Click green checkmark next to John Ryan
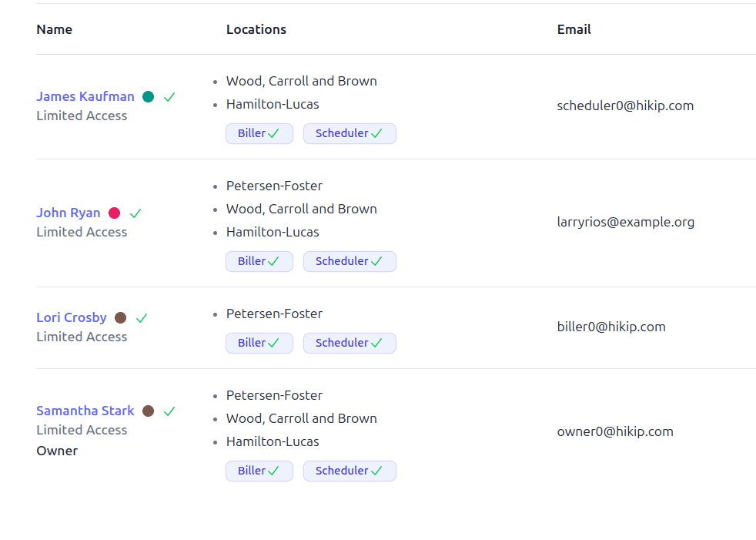756x540 pixels. [x=135, y=213]
